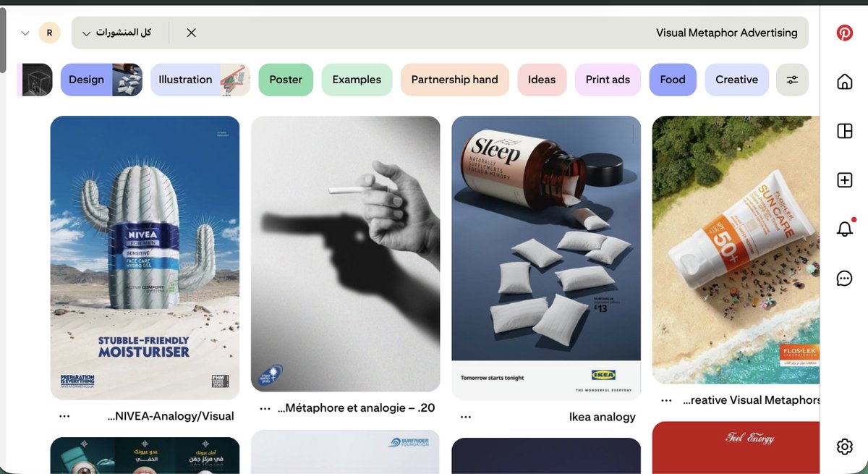Select the Partnership hand filter chip
Image resolution: width=868 pixels, height=474 pixels.
[455, 80]
